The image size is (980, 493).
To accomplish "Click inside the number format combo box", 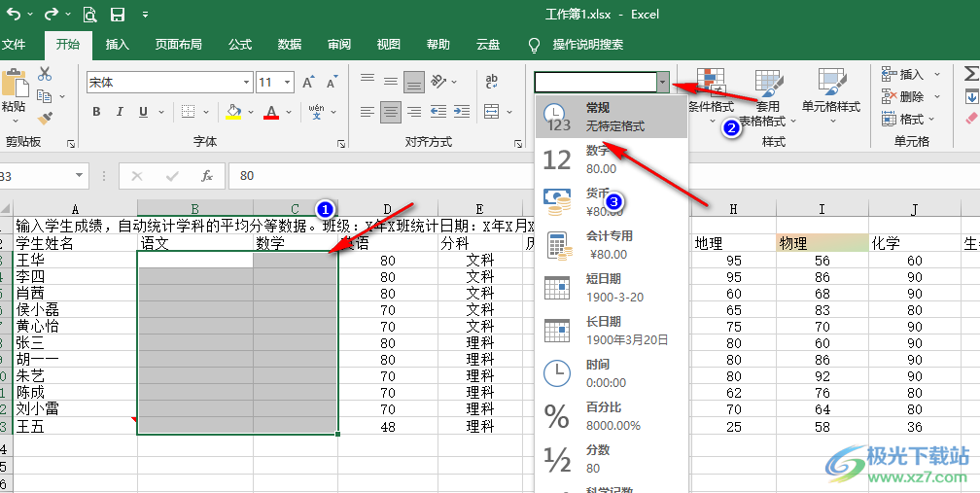I will [x=595, y=82].
